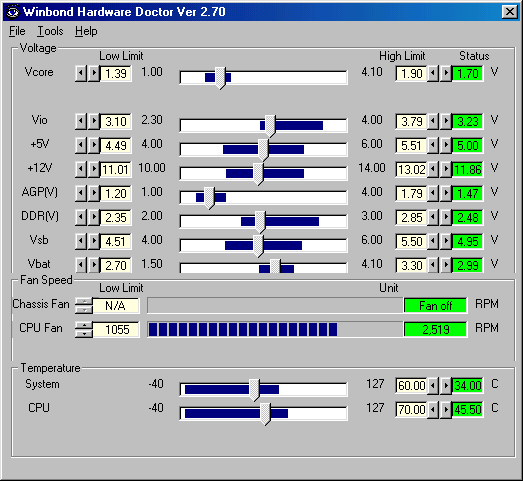Click the System high limit field 60.00

[411, 386]
